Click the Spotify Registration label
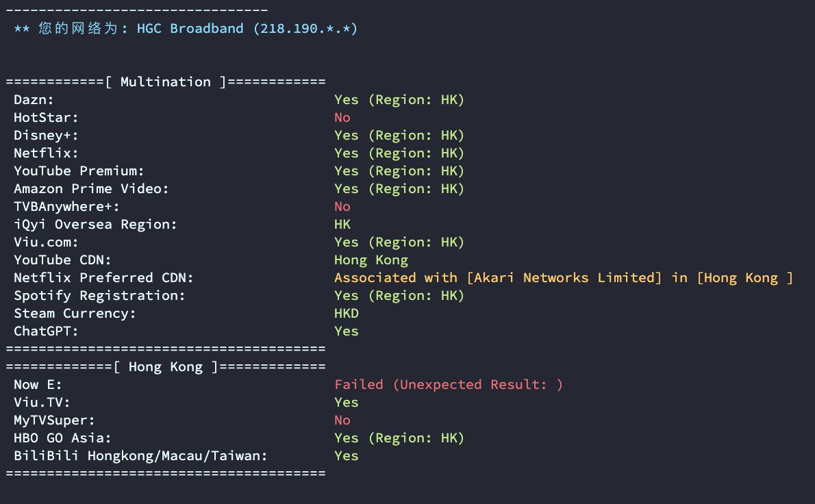 (99, 295)
